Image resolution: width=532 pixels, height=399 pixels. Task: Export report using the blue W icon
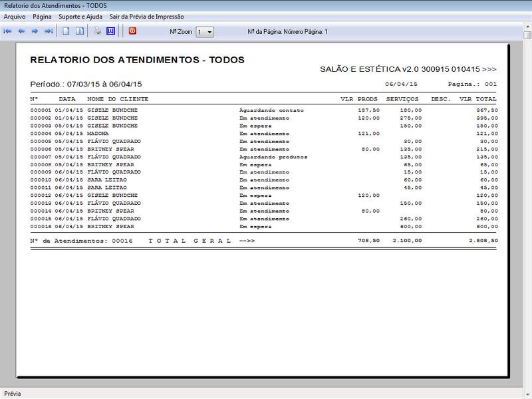[x=110, y=31]
